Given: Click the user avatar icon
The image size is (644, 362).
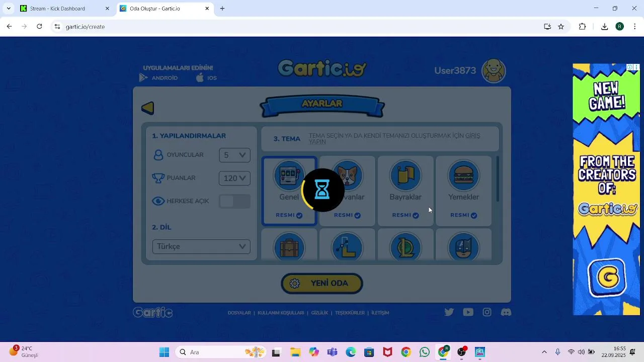Looking at the screenshot, I should [494, 70].
